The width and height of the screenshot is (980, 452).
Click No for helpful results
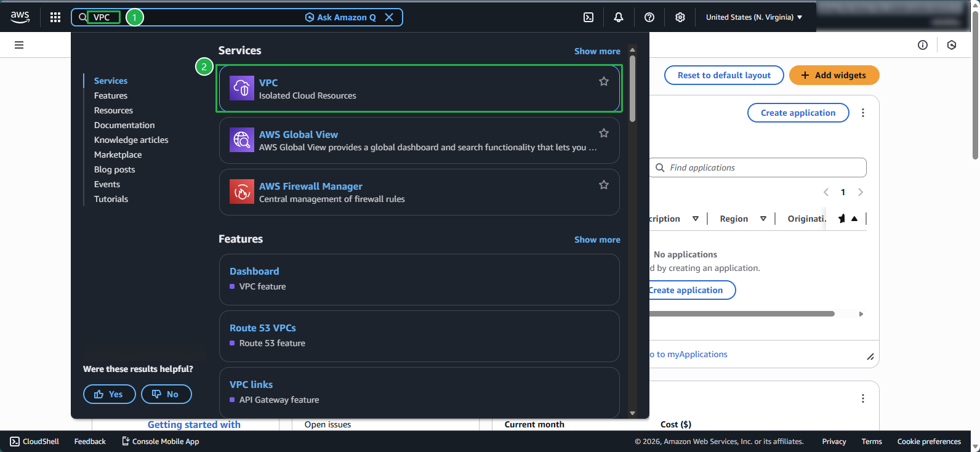click(x=166, y=394)
